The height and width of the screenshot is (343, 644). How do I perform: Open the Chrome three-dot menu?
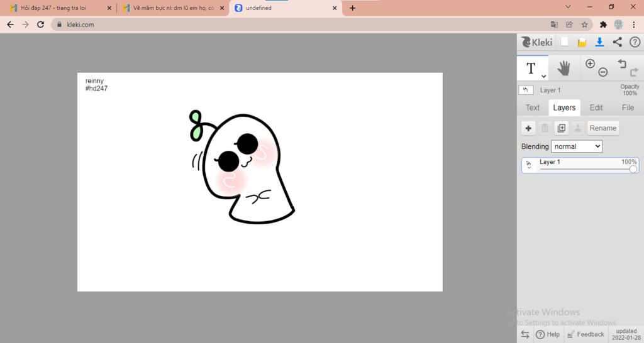point(634,24)
